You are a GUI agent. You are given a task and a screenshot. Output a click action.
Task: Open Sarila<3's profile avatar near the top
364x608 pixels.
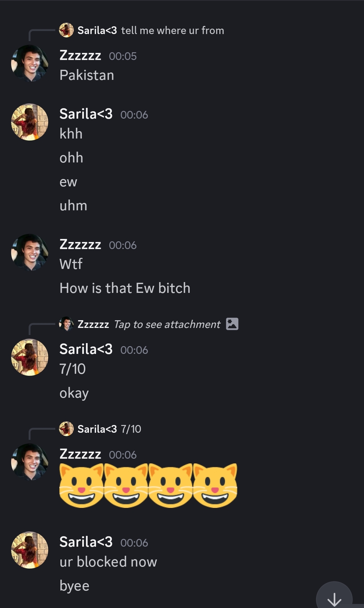29,122
